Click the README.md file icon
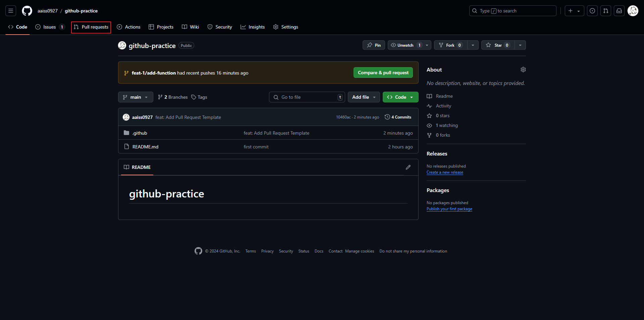 coord(126,147)
